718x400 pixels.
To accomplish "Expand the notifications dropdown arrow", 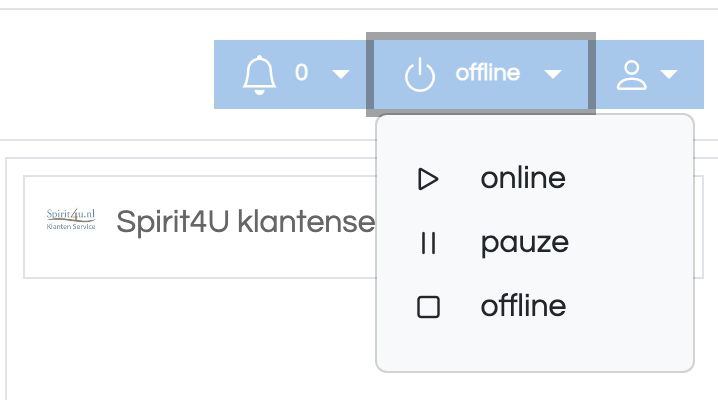I will (x=341, y=74).
